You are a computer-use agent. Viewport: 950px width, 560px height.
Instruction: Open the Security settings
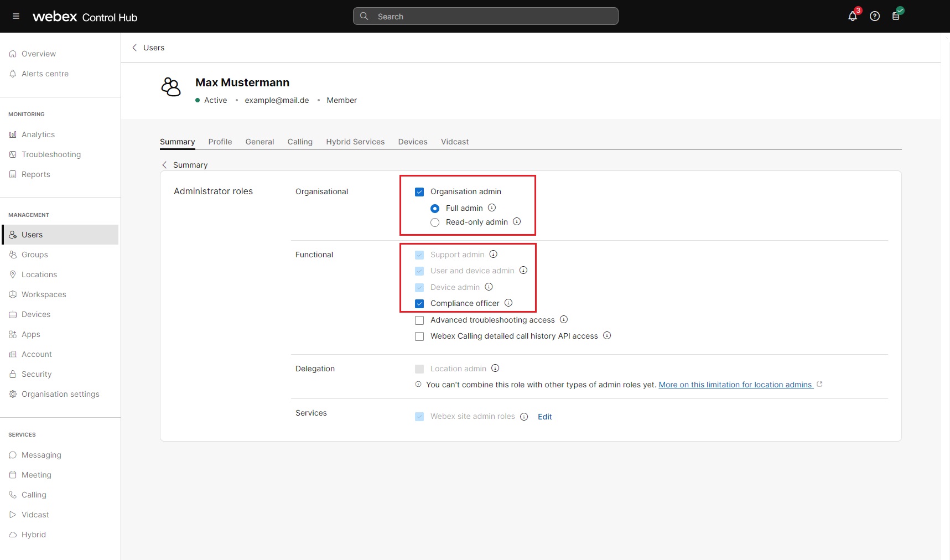(37, 374)
